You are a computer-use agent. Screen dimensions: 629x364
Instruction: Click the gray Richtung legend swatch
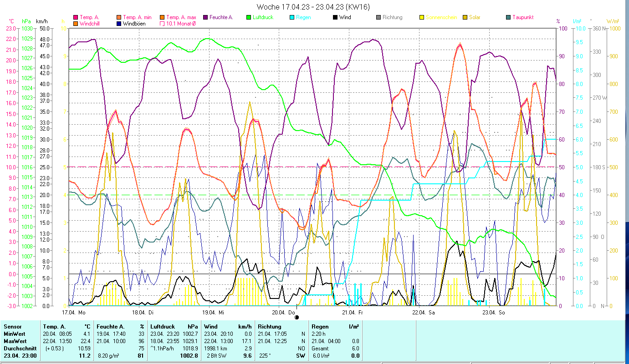coord(378,17)
